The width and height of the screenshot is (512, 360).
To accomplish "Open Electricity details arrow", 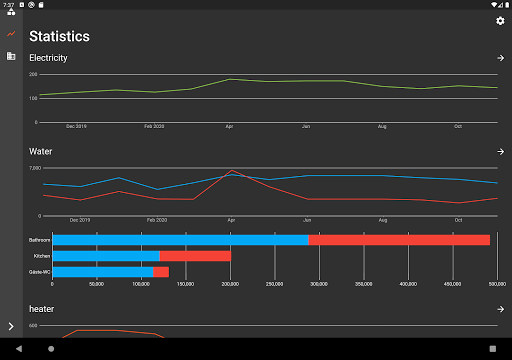I will point(500,58).
